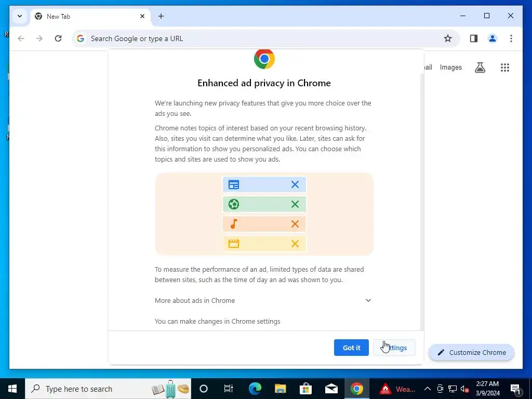Open the Images link

point(450,67)
